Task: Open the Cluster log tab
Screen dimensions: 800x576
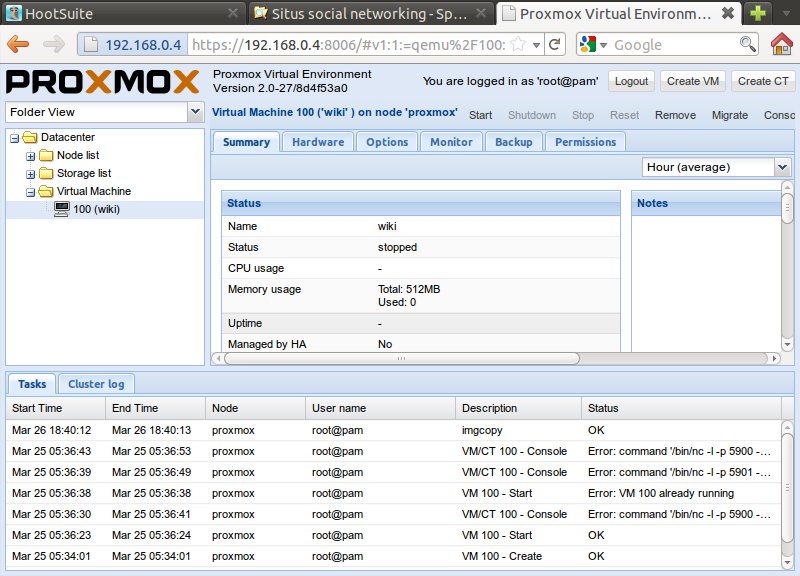Action: pos(95,384)
